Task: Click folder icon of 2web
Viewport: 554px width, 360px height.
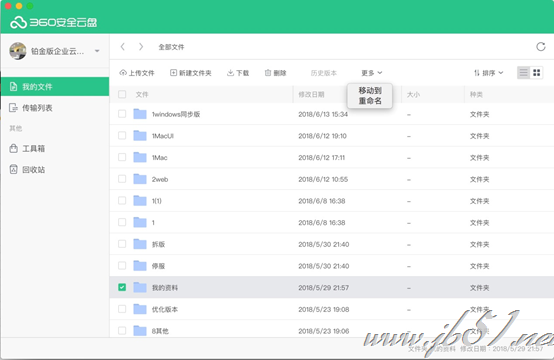Action: pyautogui.click(x=140, y=179)
